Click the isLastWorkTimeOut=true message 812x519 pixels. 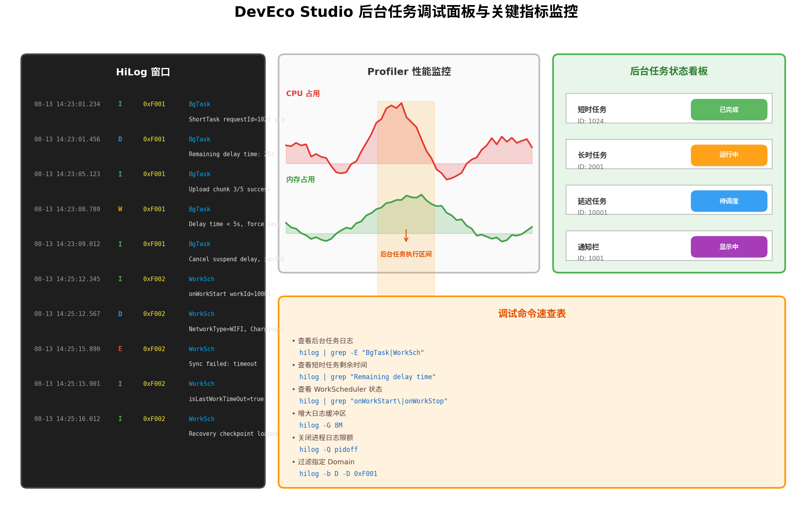(226, 399)
